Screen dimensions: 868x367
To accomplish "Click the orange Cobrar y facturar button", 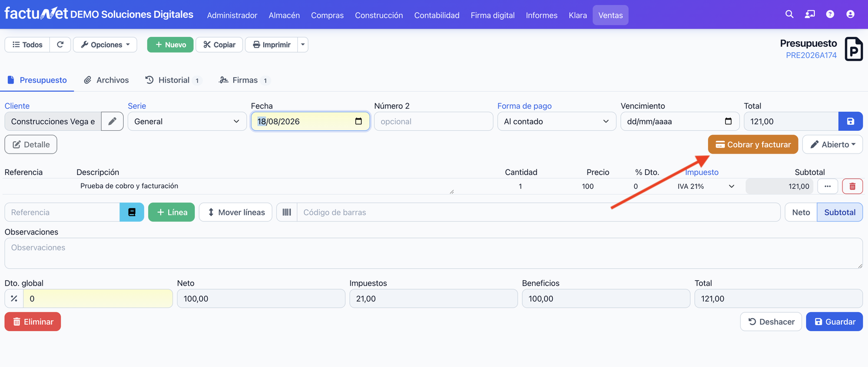I will point(753,144).
